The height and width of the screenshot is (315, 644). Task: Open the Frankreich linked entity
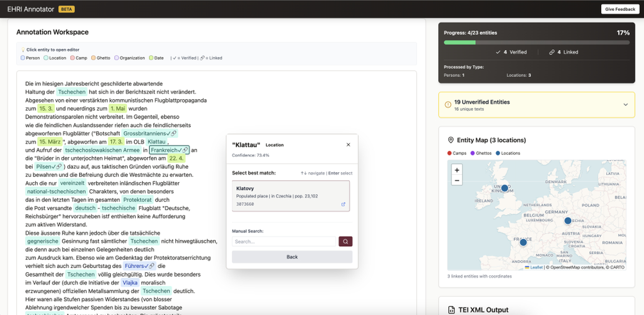click(x=169, y=150)
